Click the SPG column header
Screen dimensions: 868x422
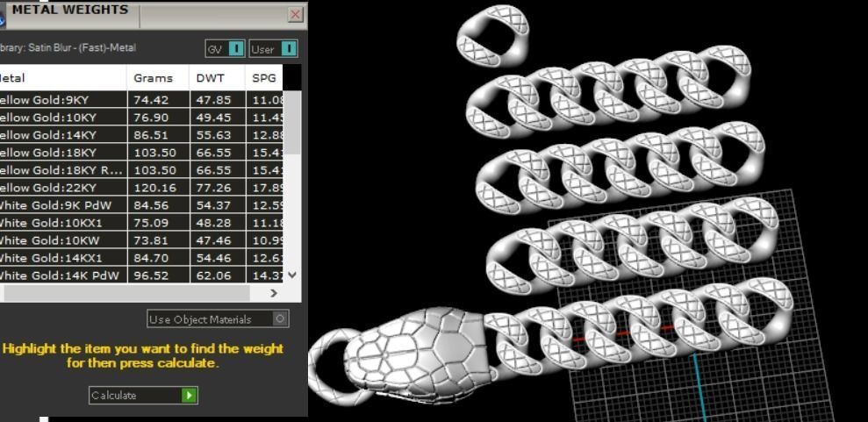click(264, 78)
